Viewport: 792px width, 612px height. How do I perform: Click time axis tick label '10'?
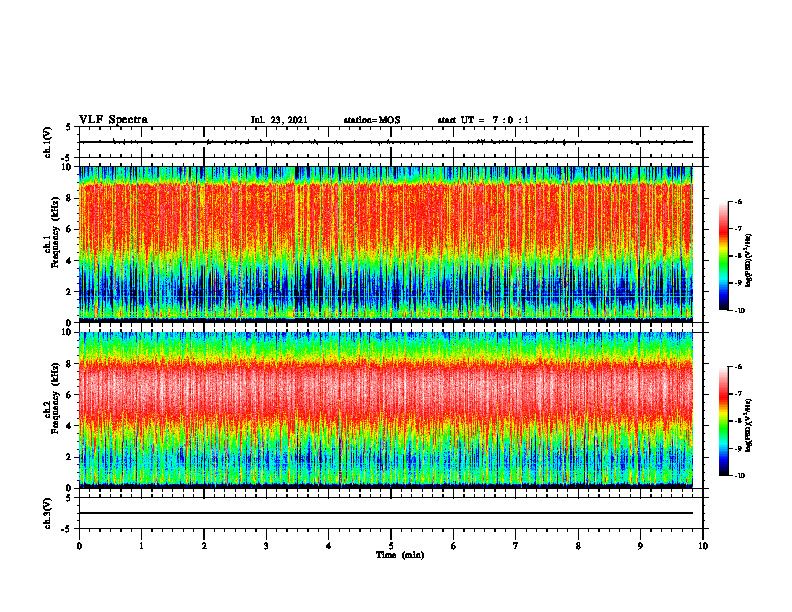pos(703,546)
